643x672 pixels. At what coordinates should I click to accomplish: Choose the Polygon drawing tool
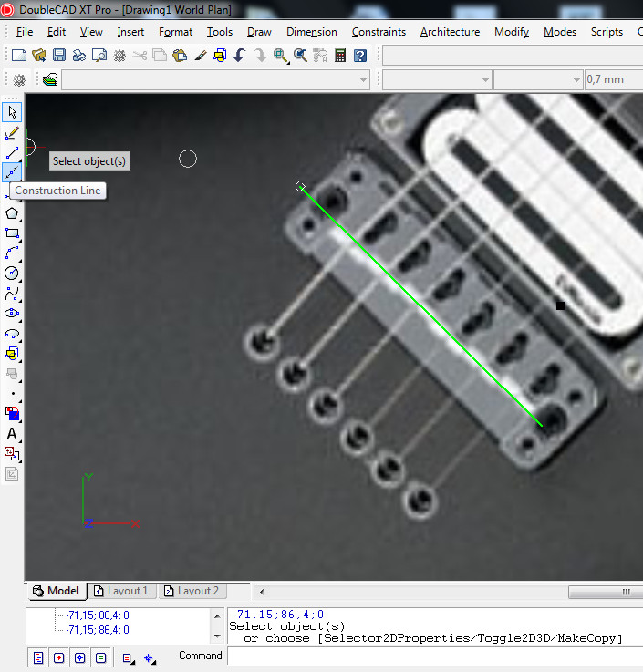(x=12, y=213)
